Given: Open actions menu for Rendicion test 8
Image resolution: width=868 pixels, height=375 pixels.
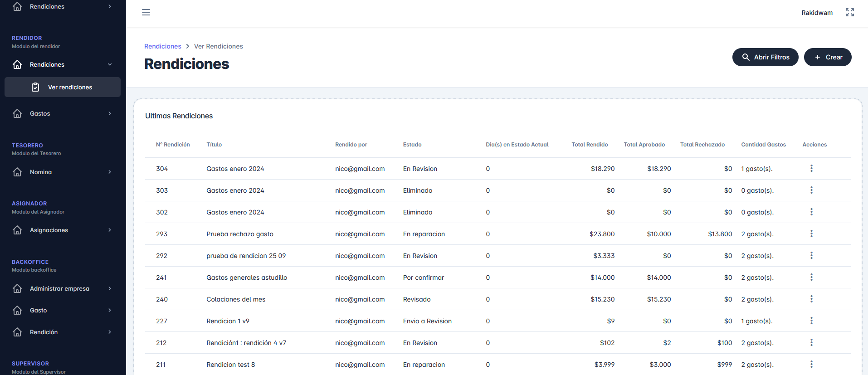Looking at the screenshot, I should coord(811,364).
